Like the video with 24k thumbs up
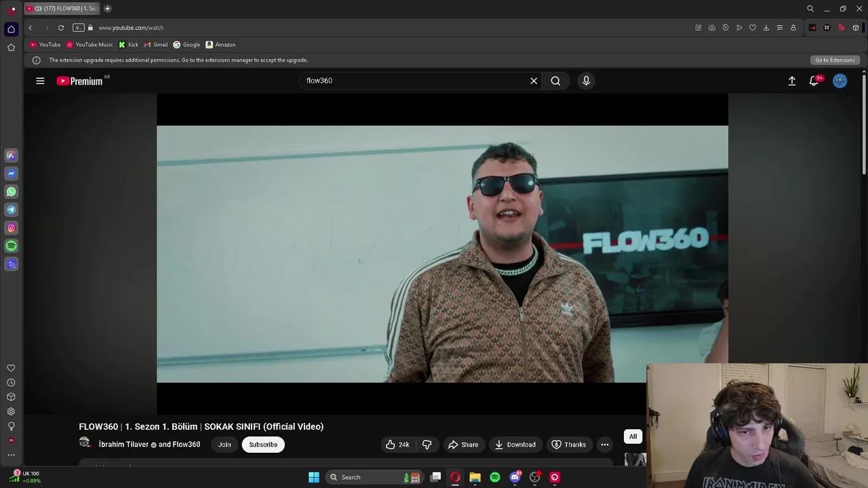The height and width of the screenshot is (488, 868). coord(397,445)
